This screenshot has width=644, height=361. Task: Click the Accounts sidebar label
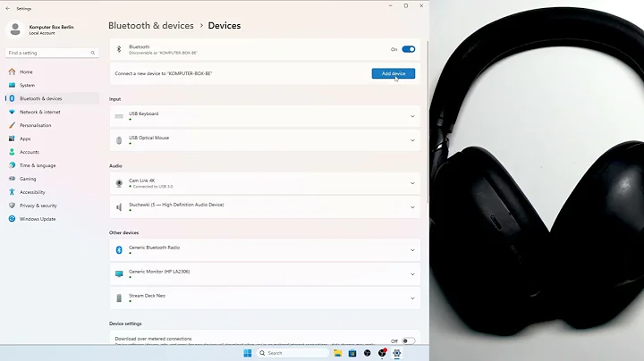(30, 152)
